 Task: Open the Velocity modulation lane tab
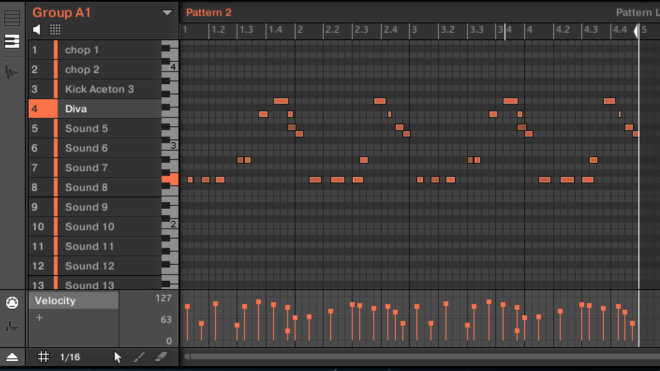(x=74, y=301)
